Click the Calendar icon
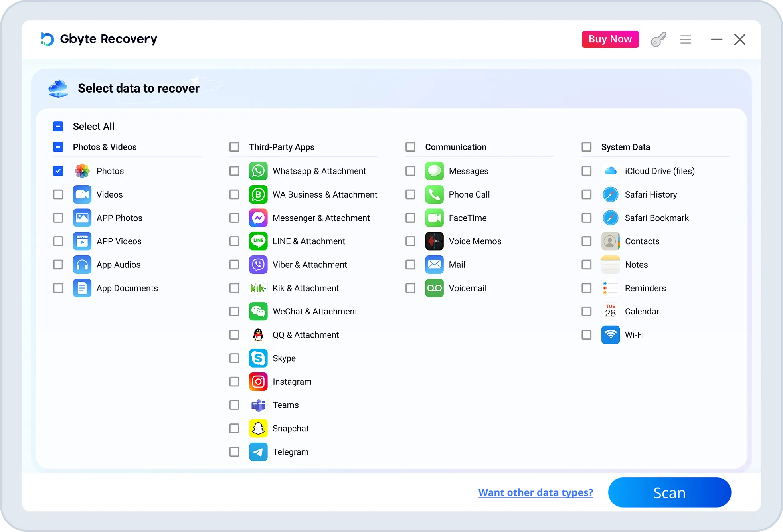Viewport: 783px width, 532px height. (611, 311)
